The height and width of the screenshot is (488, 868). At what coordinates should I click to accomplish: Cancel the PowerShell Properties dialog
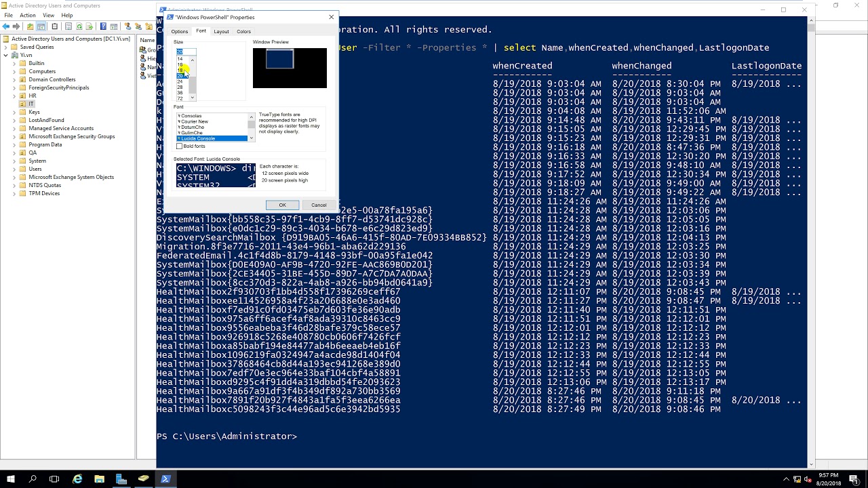[x=319, y=205]
